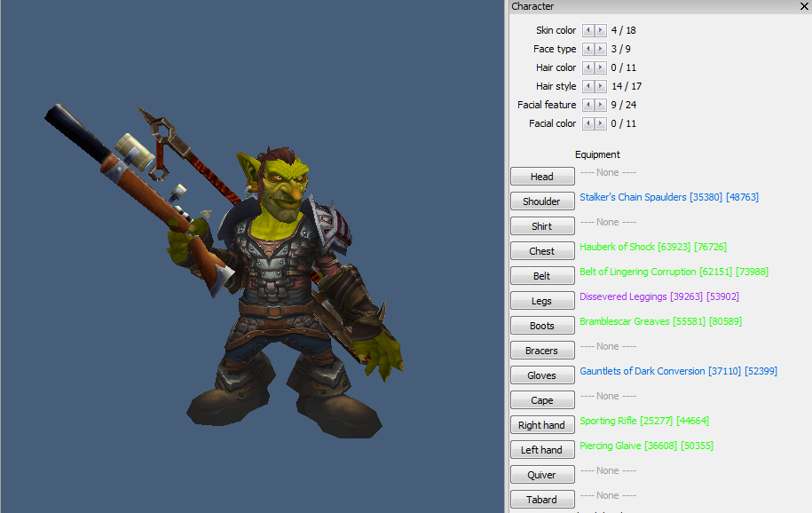Image resolution: width=812 pixels, height=513 pixels.
Task: Open the Quiver slot
Action: (542, 475)
